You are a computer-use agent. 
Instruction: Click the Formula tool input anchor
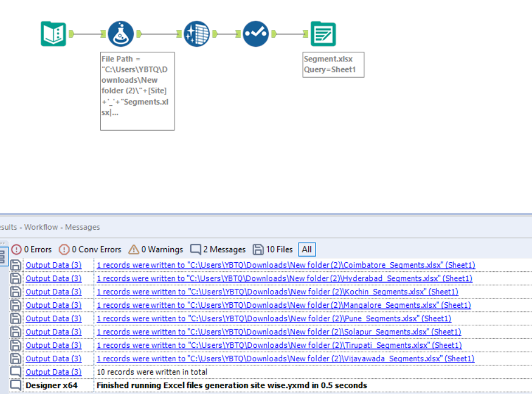tap(103, 34)
